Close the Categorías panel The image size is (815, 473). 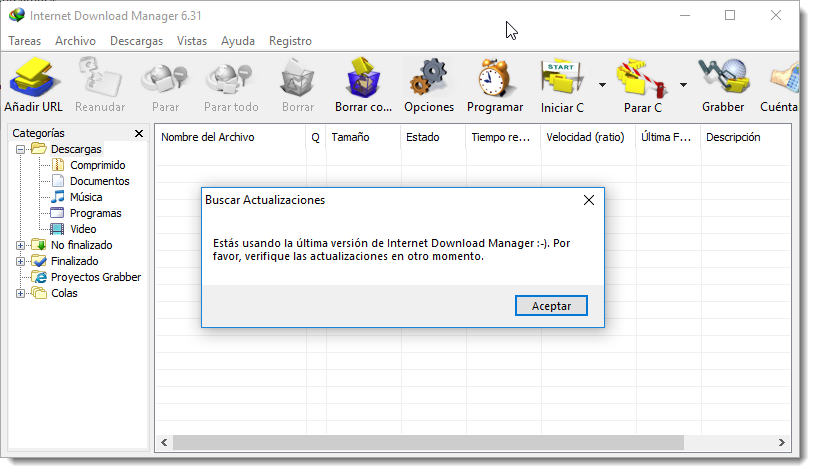click(139, 134)
